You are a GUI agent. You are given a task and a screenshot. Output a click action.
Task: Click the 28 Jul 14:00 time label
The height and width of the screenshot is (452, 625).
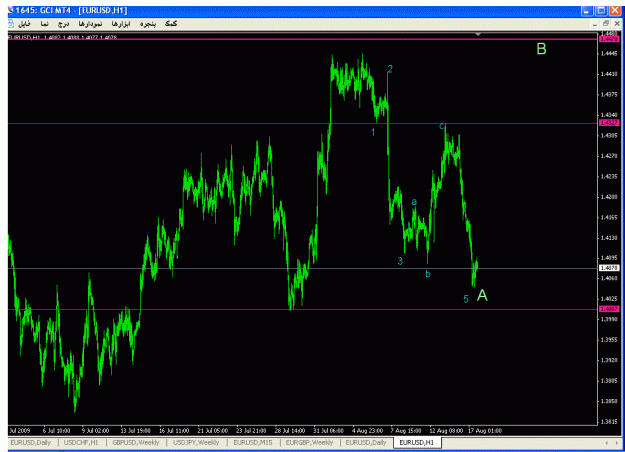tap(290, 430)
